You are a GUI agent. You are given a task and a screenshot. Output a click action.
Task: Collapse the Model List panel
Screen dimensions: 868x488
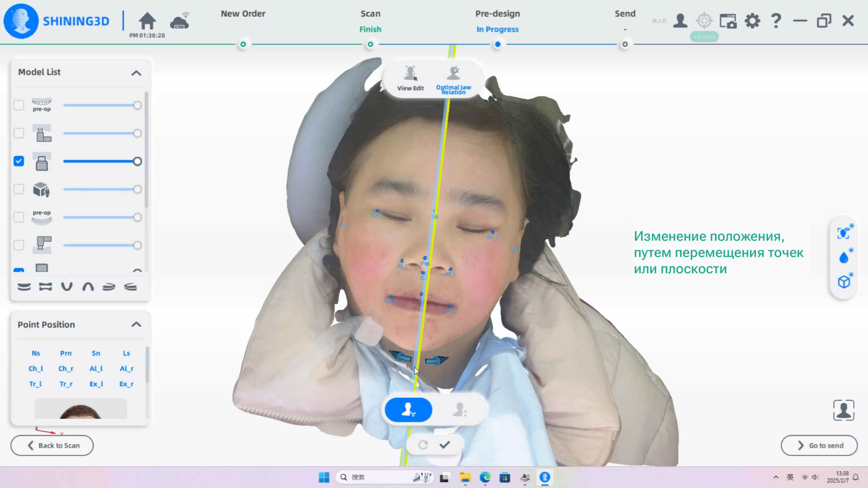(x=136, y=73)
